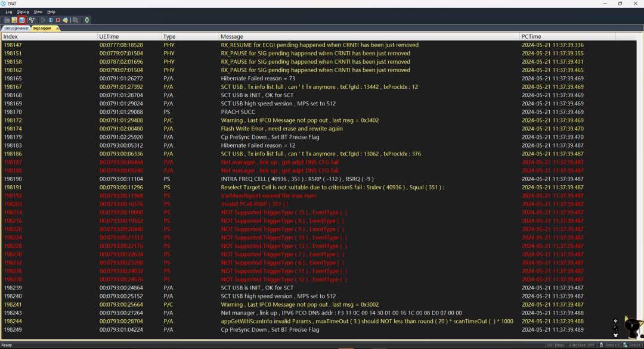Select row with index 198147
Viewport: 644px width, 349px height.
[x=318, y=45]
